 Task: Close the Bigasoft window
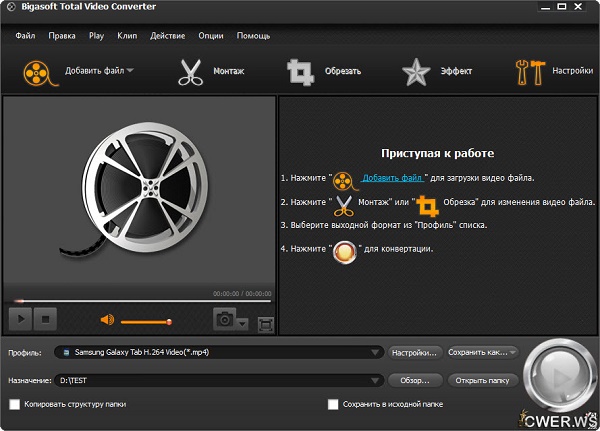[x=579, y=7]
